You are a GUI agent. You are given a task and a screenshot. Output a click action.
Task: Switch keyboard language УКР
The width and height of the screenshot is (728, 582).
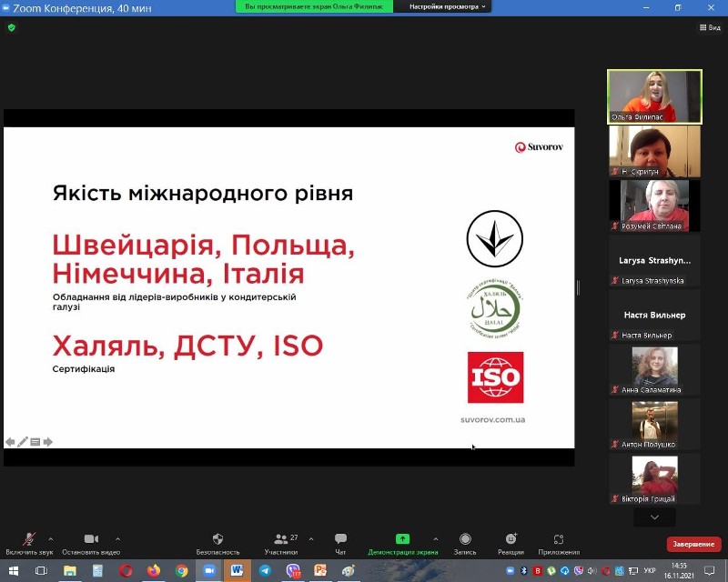[x=650, y=570]
